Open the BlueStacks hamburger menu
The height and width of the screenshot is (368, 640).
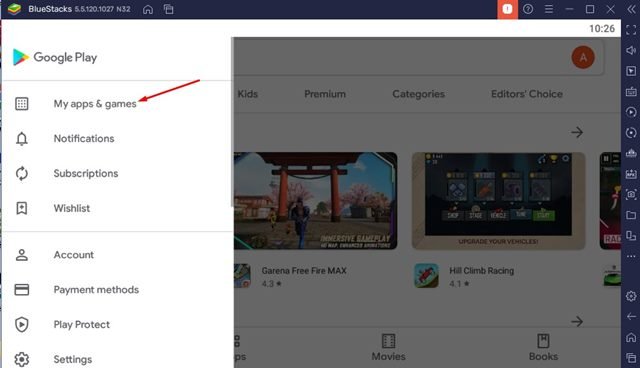[x=549, y=9]
